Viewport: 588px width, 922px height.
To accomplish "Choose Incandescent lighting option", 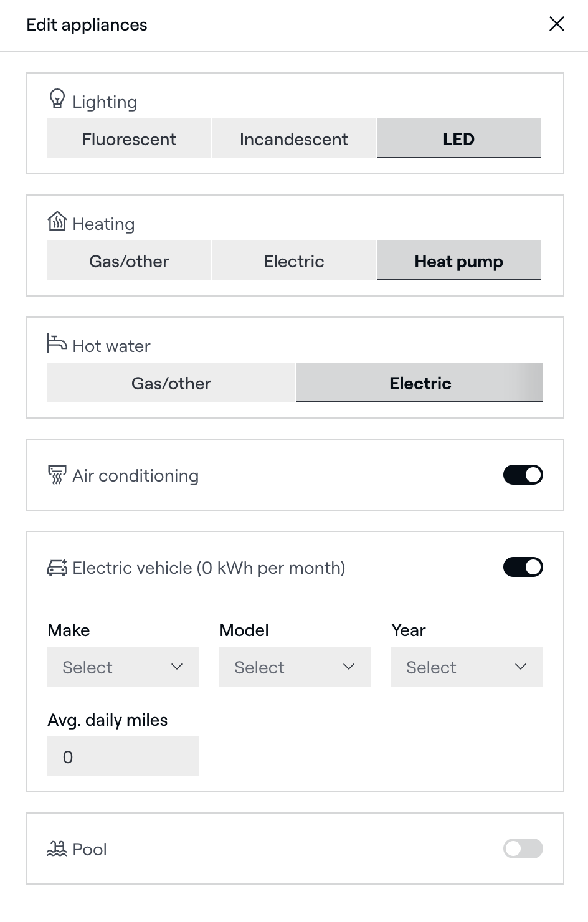I will click(294, 139).
